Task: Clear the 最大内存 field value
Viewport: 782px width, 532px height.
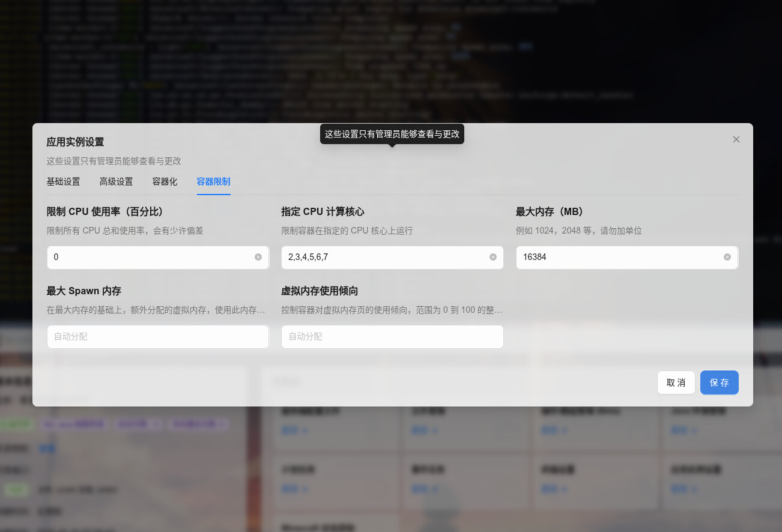Action: click(727, 257)
